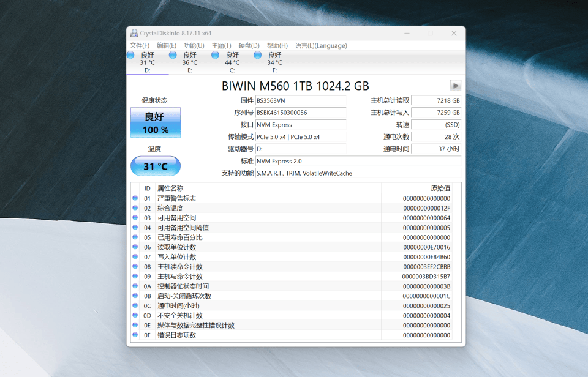Click the firmware field BS3563VN
Screen dimensions: 588x377
tap(301, 100)
